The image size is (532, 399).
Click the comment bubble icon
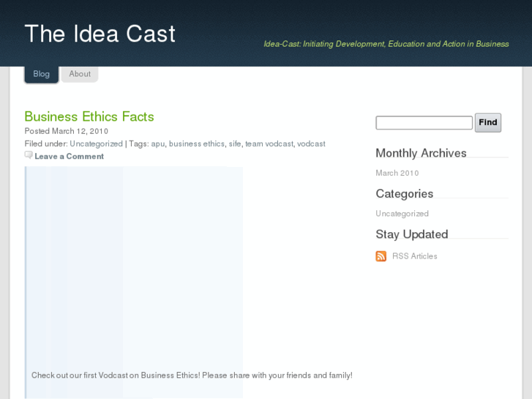pyautogui.click(x=29, y=155)
